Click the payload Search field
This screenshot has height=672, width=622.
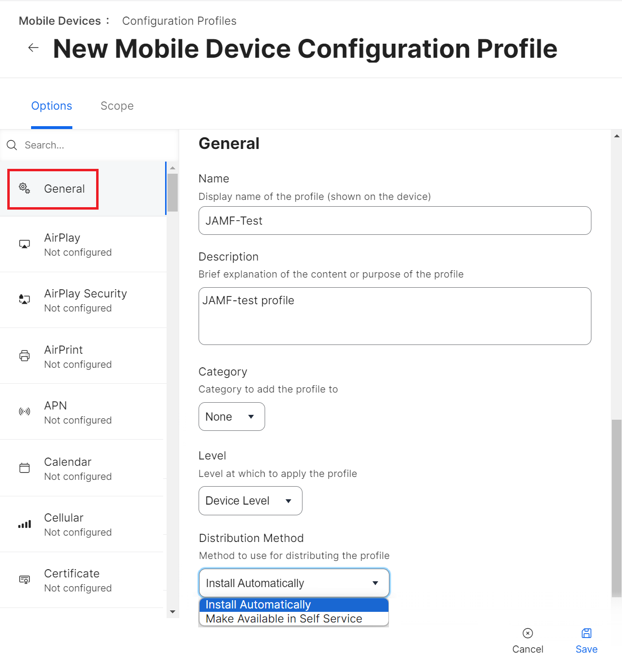pyautogui.click(x=92, y=145)
